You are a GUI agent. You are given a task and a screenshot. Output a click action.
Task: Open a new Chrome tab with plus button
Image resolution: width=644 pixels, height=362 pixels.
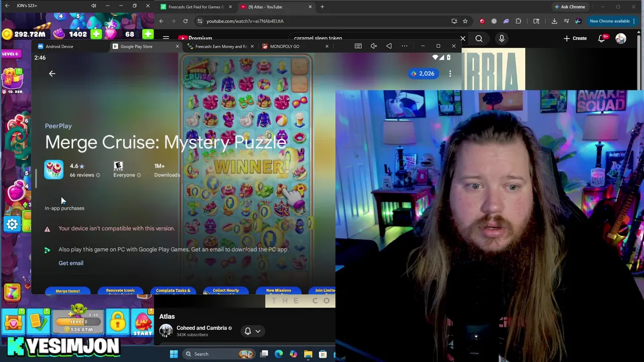(322, 7)
